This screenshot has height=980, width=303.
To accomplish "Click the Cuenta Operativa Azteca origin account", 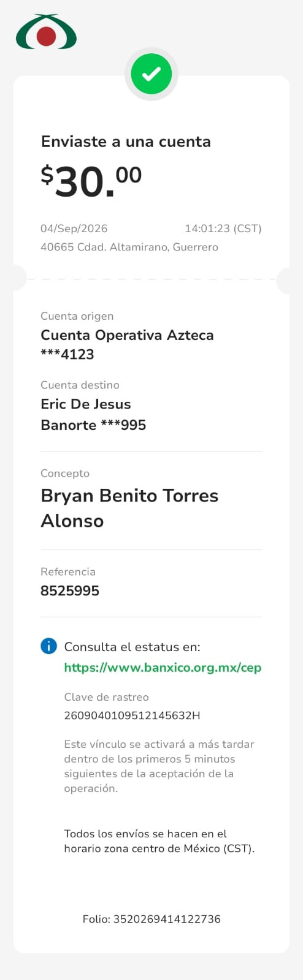I will (127, 335).
